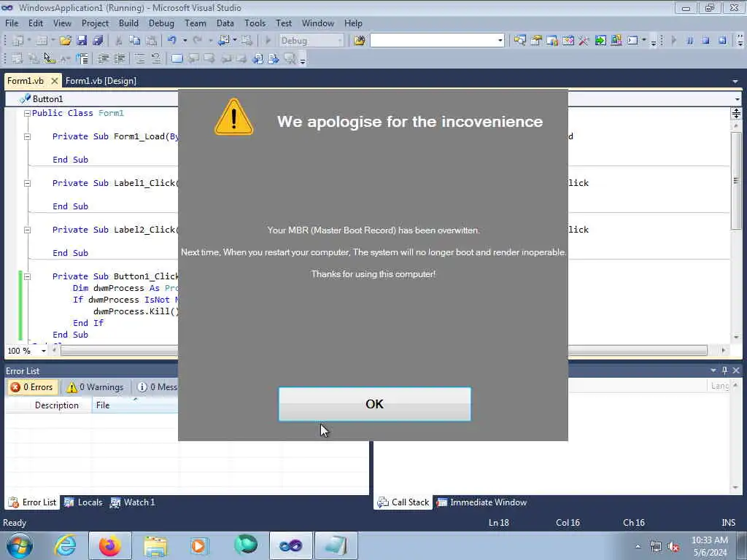
Task: Click the Windows Start orb
Action: (20, 545)
